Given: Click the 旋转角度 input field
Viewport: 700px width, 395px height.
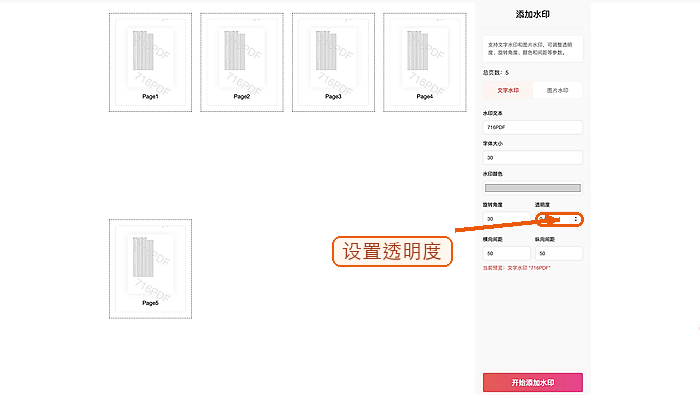Looking at the screenshot, I should [506, 219].
